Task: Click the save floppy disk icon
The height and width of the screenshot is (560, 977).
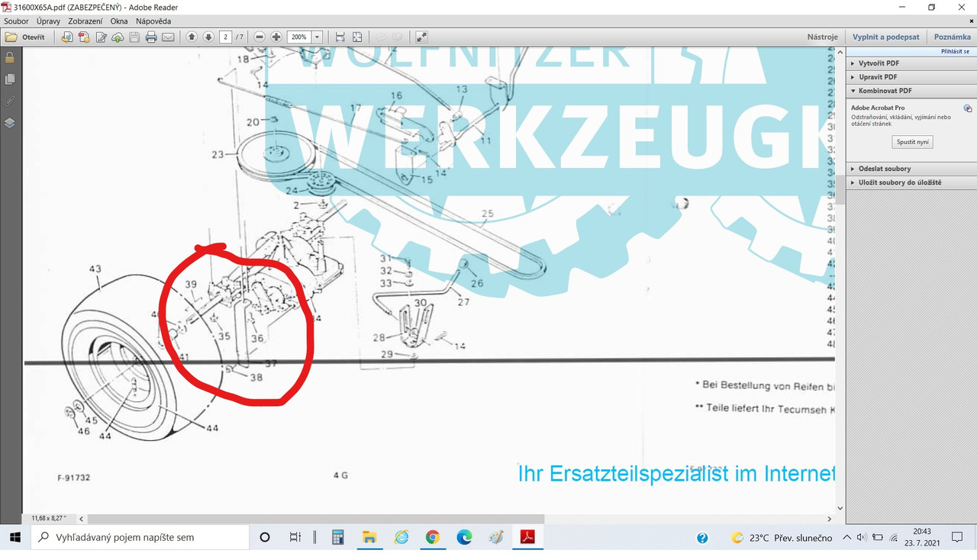Action: [134, 37]
